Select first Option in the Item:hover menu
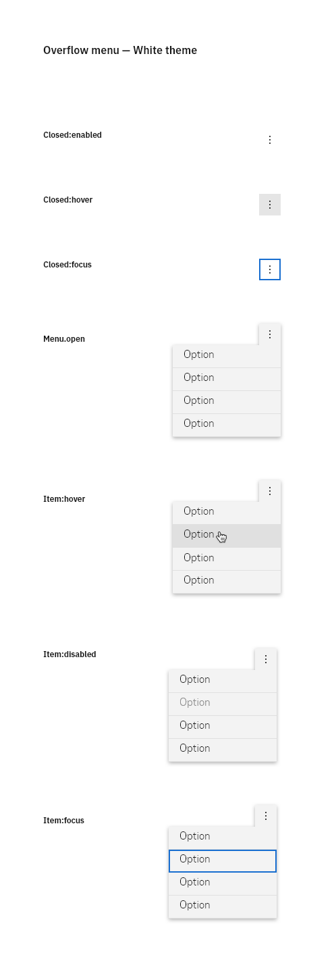The width and height of the screenshot is (334, 980). (x=227, y=513)
